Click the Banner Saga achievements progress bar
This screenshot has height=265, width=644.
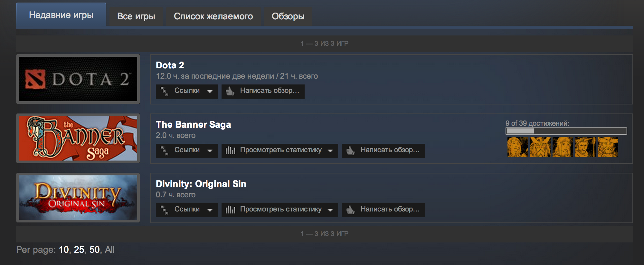pos(566,131)
